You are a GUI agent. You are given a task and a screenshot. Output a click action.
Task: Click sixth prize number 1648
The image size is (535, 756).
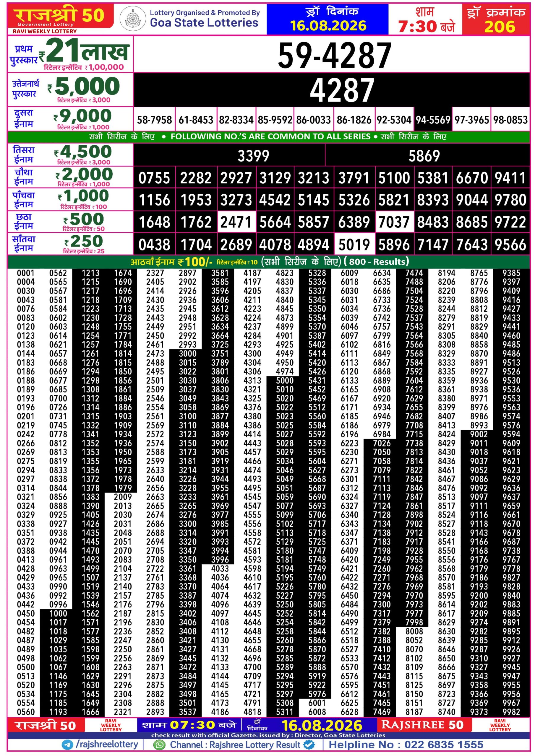[x=154, y=222]
